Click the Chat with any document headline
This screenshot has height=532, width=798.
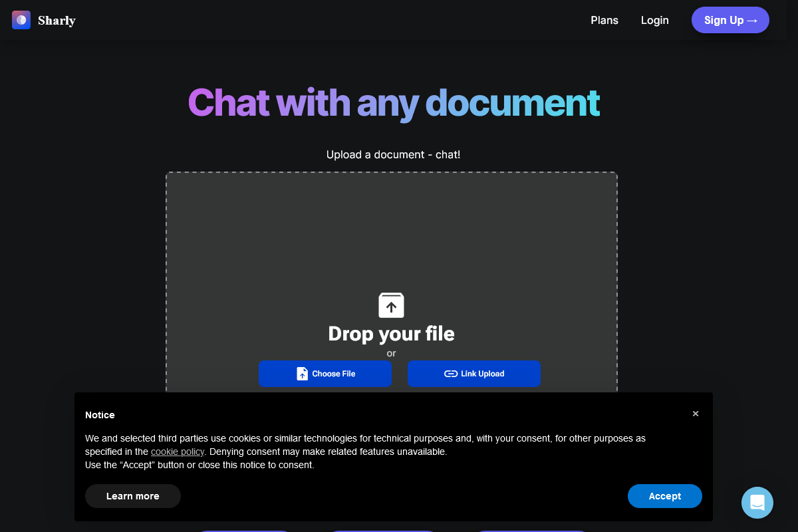pyautogui.click(x=394, y=103)
